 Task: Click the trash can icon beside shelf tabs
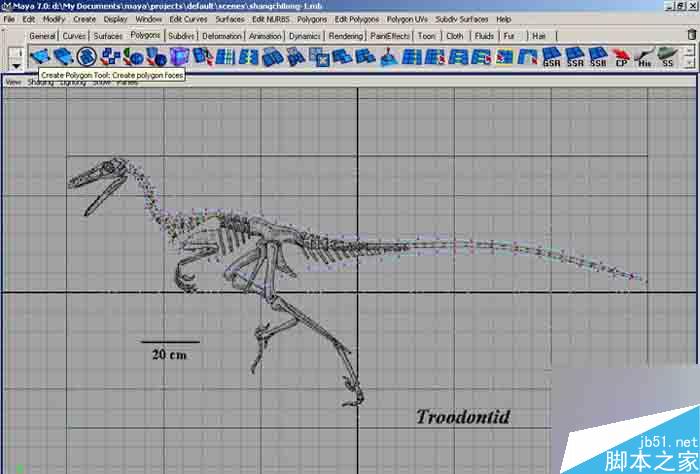(691, 34)
